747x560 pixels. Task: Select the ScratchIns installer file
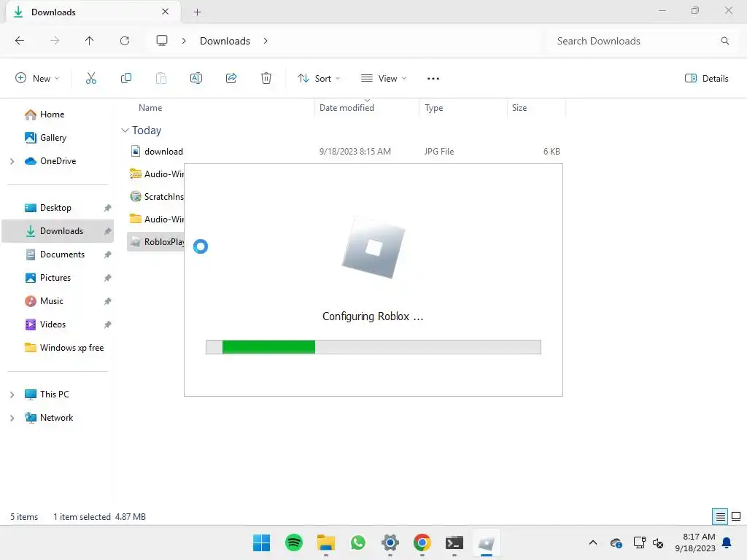coord(156,197)
